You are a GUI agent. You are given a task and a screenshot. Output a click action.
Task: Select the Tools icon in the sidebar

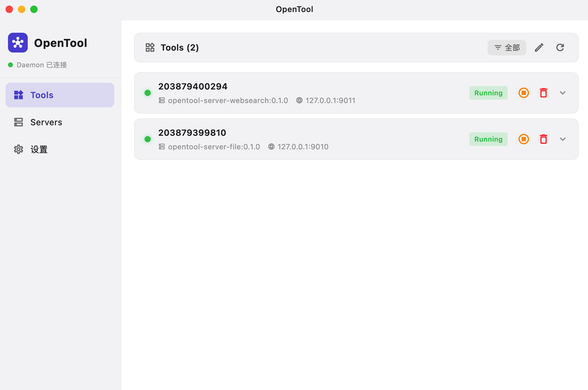[19, 95]
